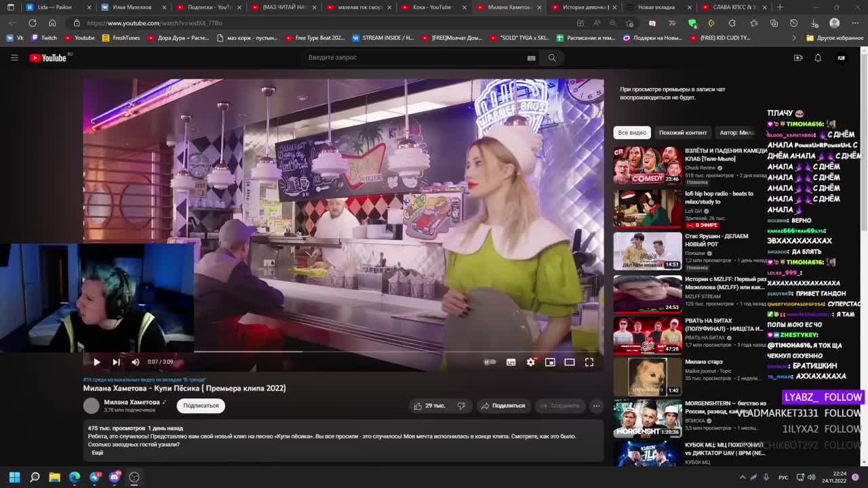Open a new browser tab with plus
Screen dimensions: 868x488
780,7
